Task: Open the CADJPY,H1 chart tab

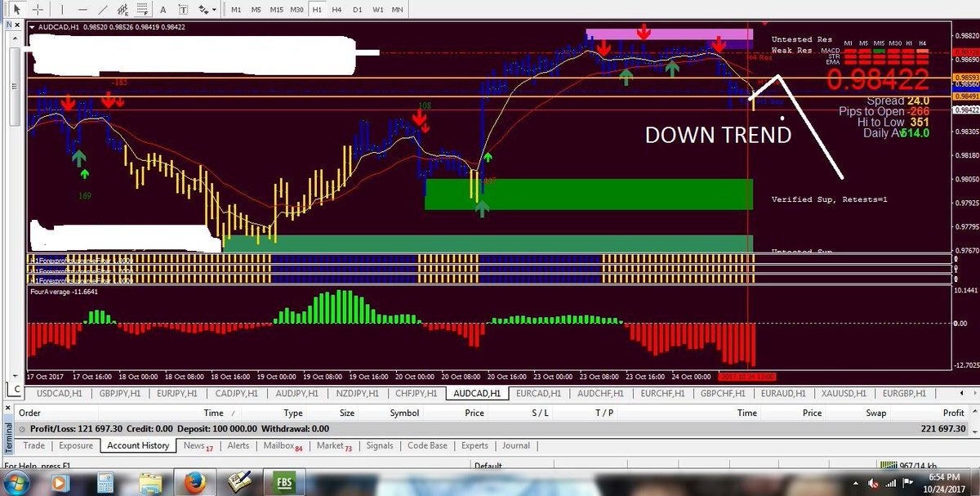Action: [235, 393]
